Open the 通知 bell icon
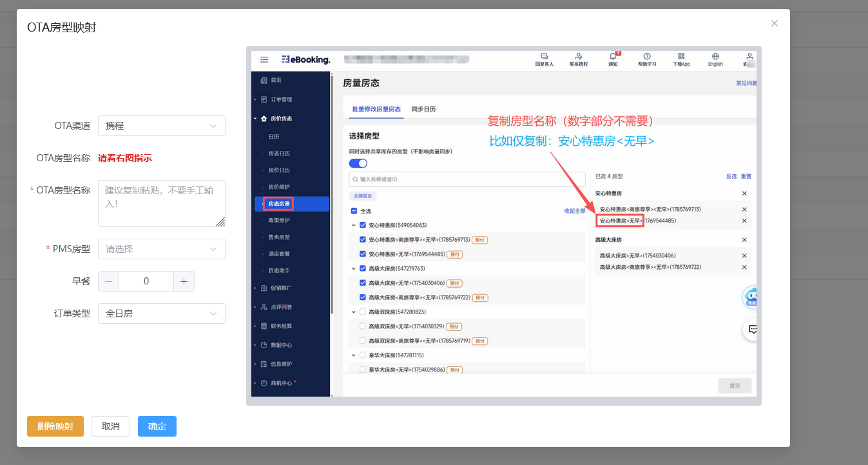Image resolution: width=868 pixels, height=465 pixels. (613, 56)
